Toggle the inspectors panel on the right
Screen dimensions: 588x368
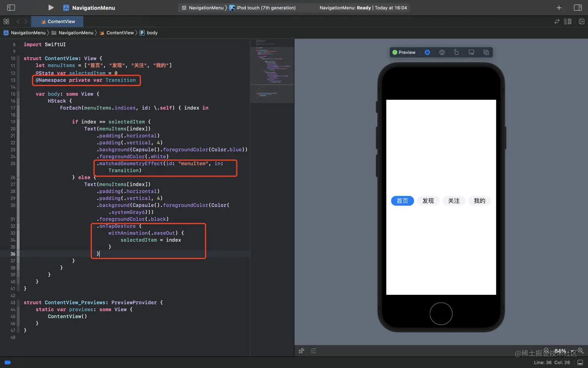pos(578,7)
